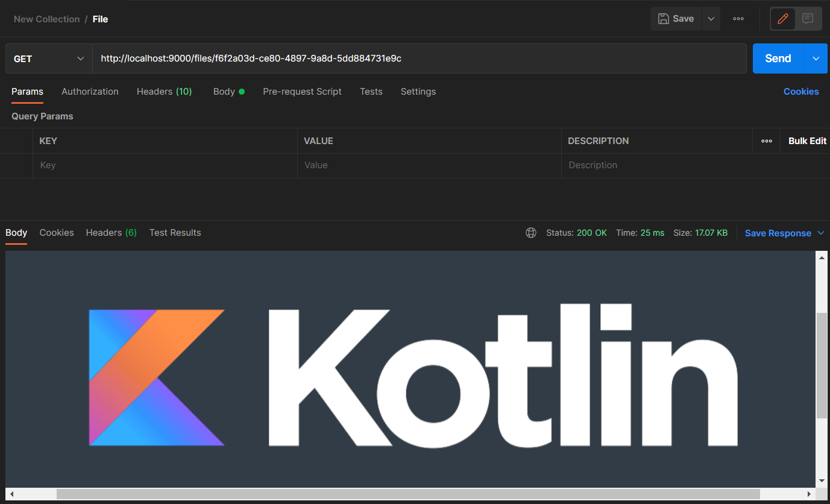Send the request
The height and width of the screenshot is (504, 830).
[778, 58]
